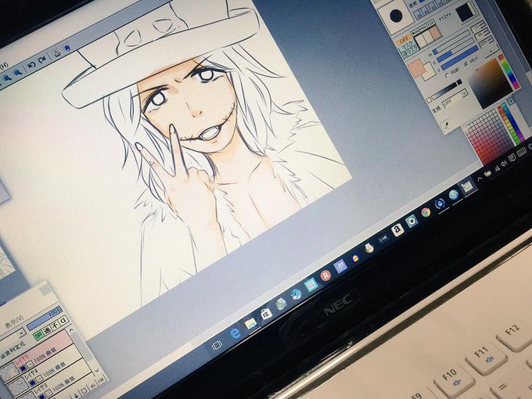Viewport: 532px width, 399px height.
Task: Open Task View on the taskbar
Action: click(x=217, y=345)
